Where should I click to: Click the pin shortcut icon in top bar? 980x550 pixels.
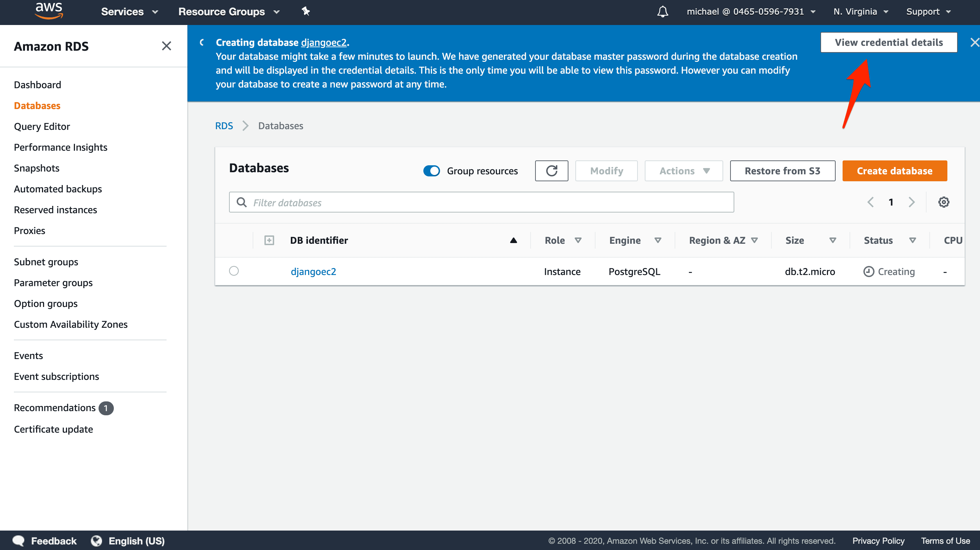click(305, 11)
